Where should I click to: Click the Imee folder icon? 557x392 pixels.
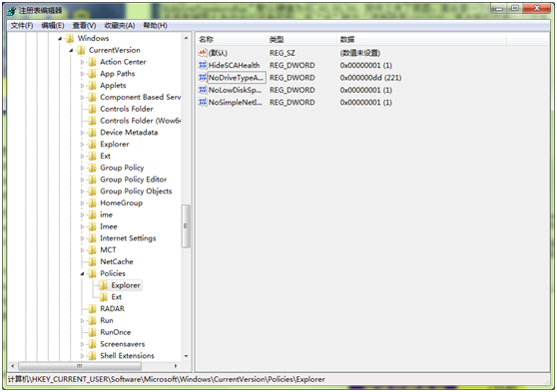[93, 226]
